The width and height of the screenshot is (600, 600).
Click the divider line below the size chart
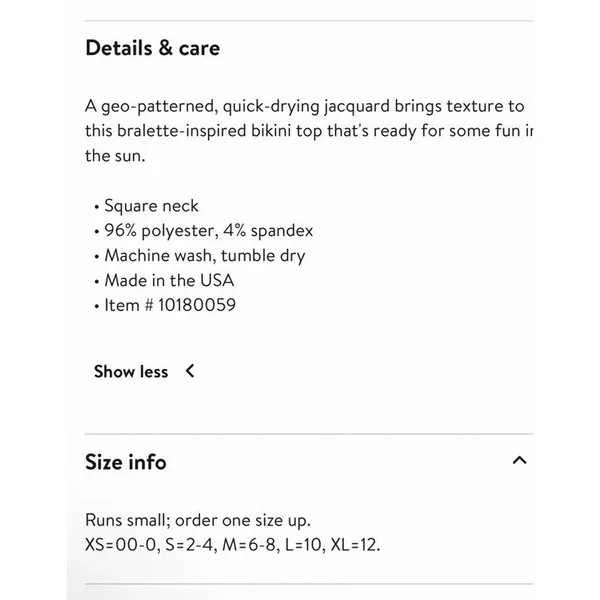tap(309, 584)
